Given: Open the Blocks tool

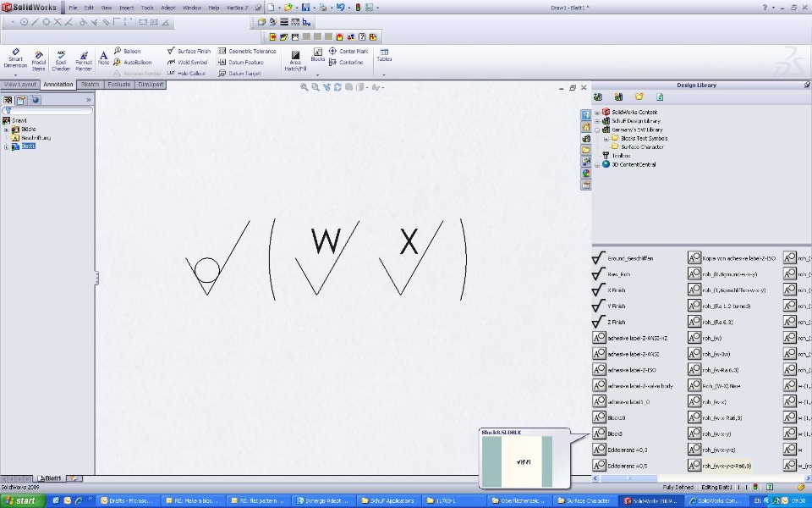Looking at the screenshot, I should pyautogui.click(x=318, y=54).
